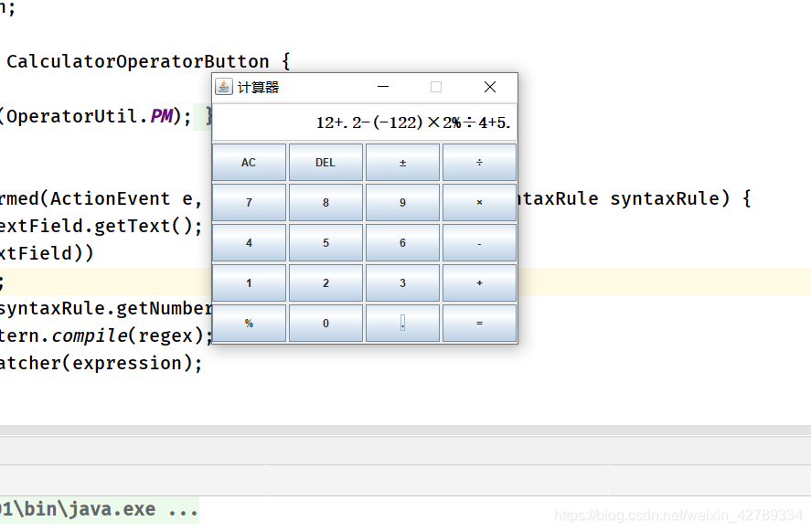The height and width of the screenshot is (532, 811).
Task: Click digit 6 on calculator keypad
Action: click(x=402, y=243)
